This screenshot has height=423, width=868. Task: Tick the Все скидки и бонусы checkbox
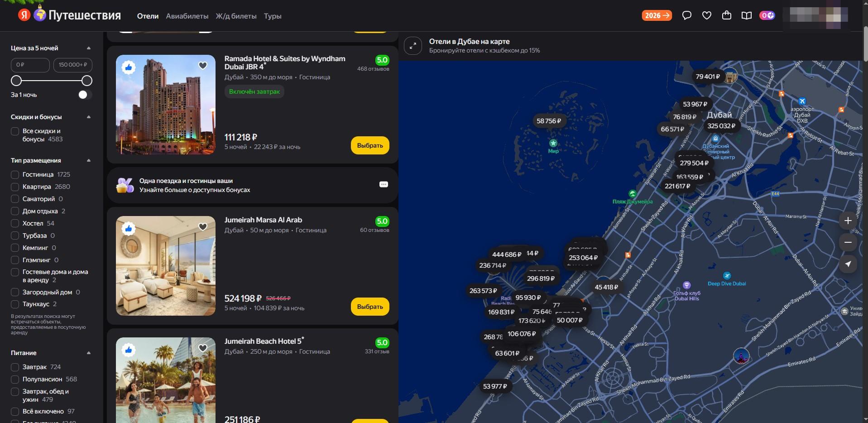coord(15,131)
